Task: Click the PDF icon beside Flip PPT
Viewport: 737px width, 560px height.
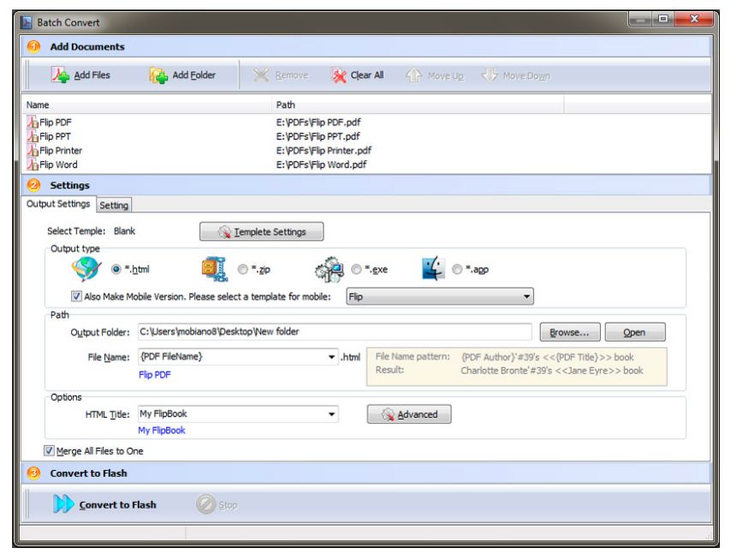Action: coord(33,136)
